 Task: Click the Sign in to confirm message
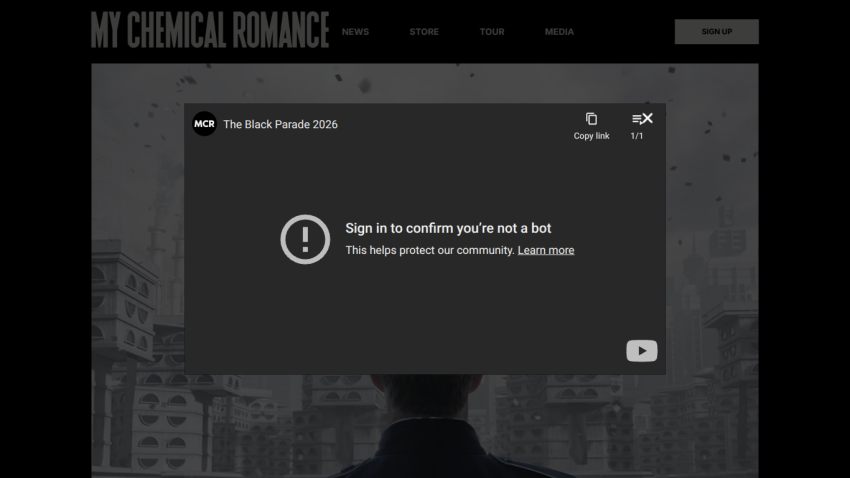tap(448, 228)
